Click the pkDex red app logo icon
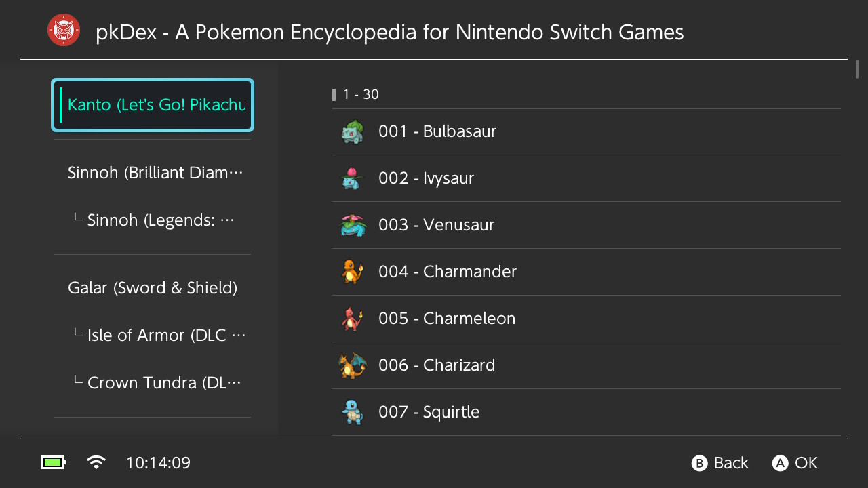The height and width of the screenshot is (488, 868). [64, 30]
